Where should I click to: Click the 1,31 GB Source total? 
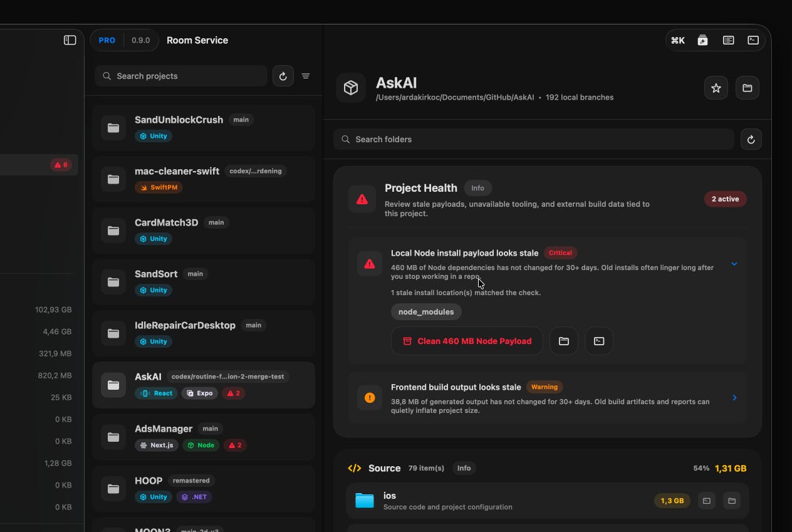click(731, 468)
